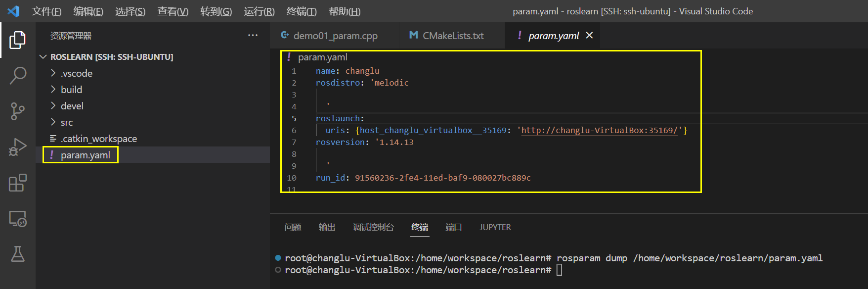
Task: Show the 调试控制台 panel tab
Action: pyautogui.click(x=374, y=227)
